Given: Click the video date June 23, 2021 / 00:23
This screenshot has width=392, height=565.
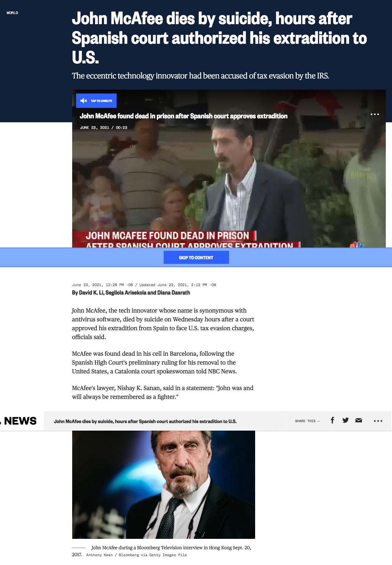Looking at the screenshot, I should 104,128.
